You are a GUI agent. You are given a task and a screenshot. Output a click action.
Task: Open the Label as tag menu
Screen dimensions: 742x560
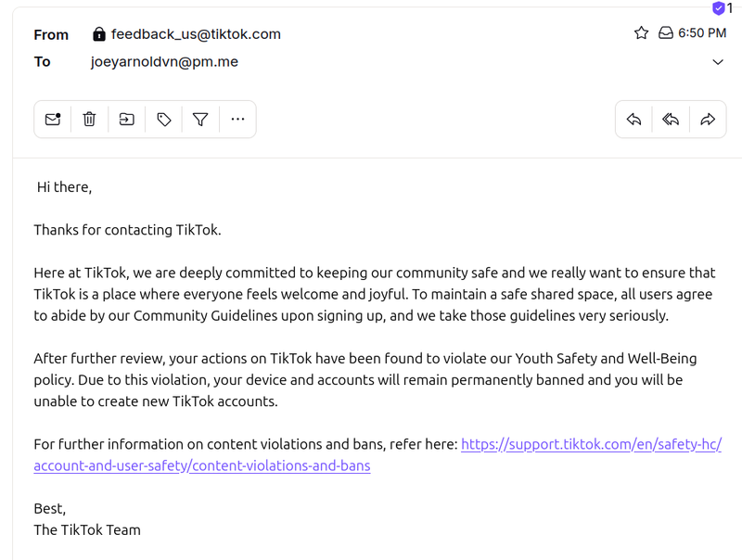pyautogui.click(x=164, y=120)
